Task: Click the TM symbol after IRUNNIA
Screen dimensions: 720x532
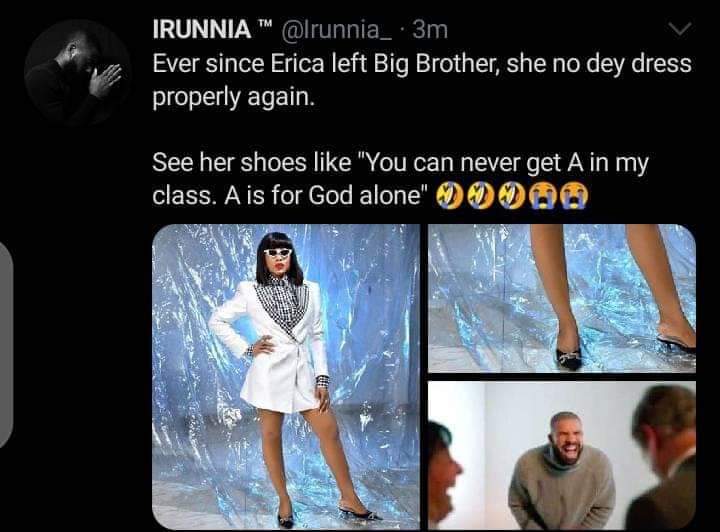Action: click(x=265, y=24)
